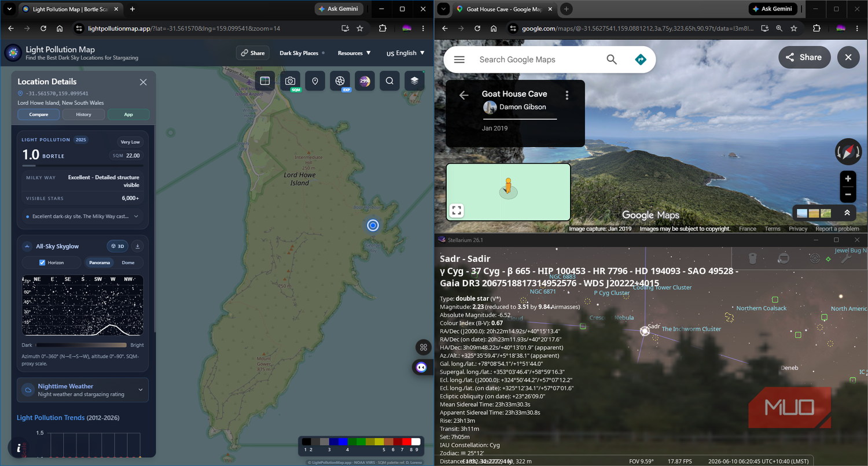Download the All-Sky Skyglow image
This screenshot has height=466, width=868.
[138, 246]
